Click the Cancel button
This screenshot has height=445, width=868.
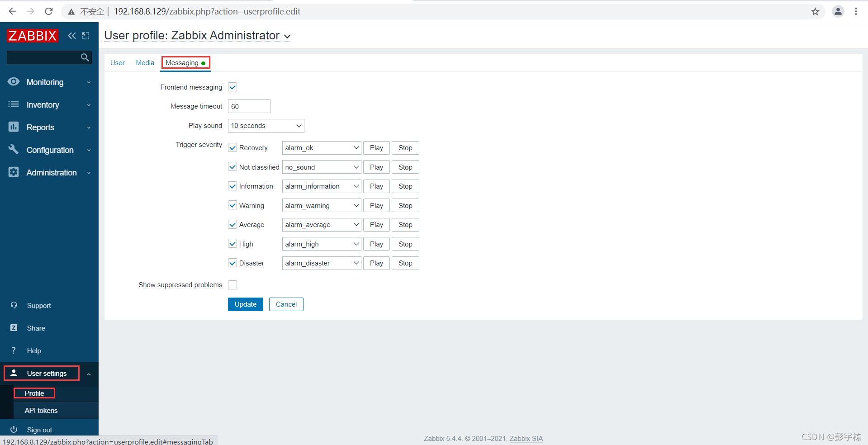click(x=286, y=304)
